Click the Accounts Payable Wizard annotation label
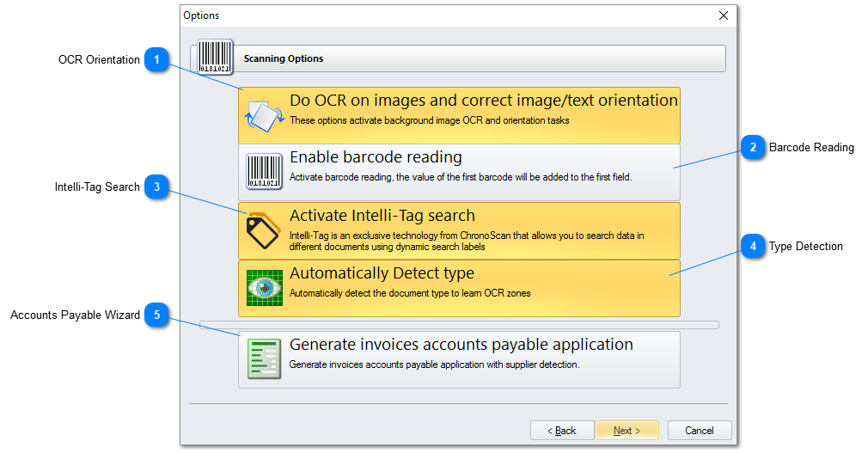The height and width of the screenshot is (453, 868). (x=75, y=315)
